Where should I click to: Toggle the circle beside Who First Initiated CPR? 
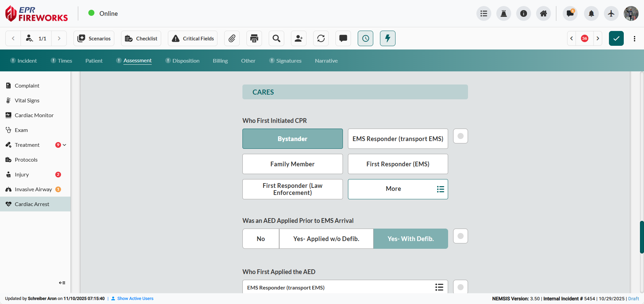[460, 136]
